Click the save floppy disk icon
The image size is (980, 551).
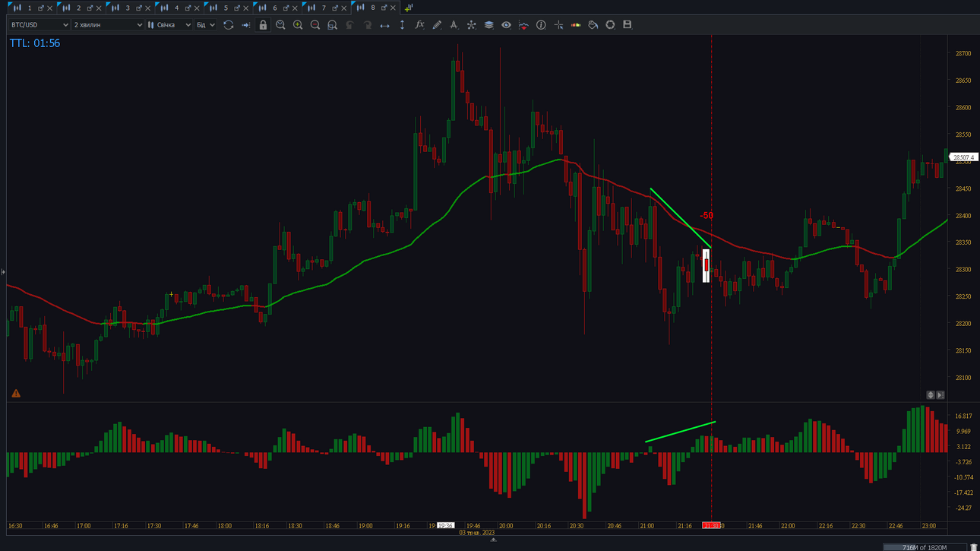click(627, 25)
